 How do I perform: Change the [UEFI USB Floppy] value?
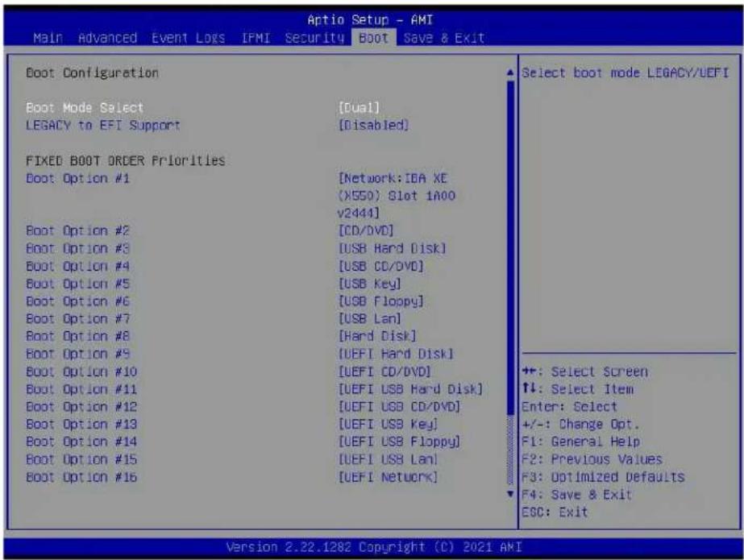399,442
